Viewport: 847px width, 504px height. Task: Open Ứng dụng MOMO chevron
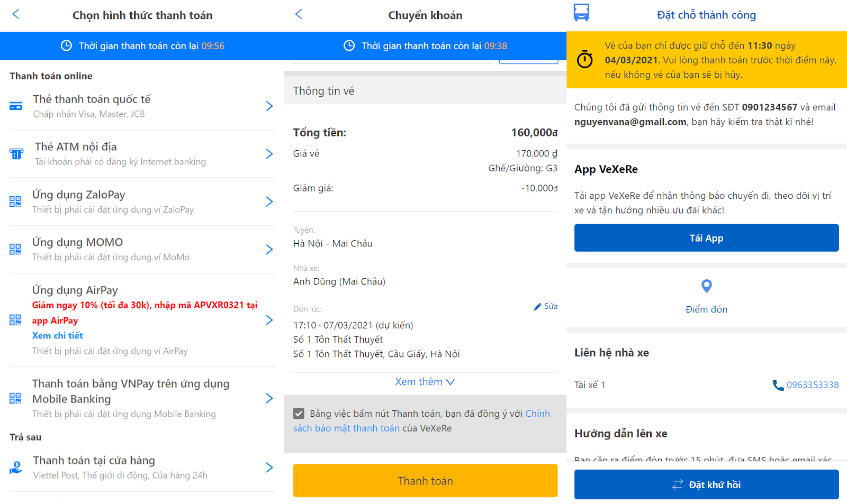(269, 249)
